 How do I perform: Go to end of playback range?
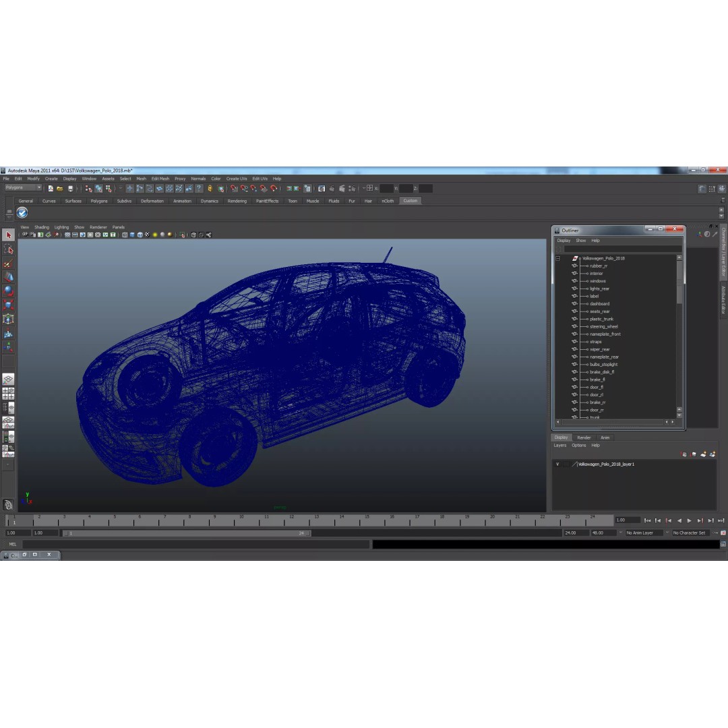(721, 520)
